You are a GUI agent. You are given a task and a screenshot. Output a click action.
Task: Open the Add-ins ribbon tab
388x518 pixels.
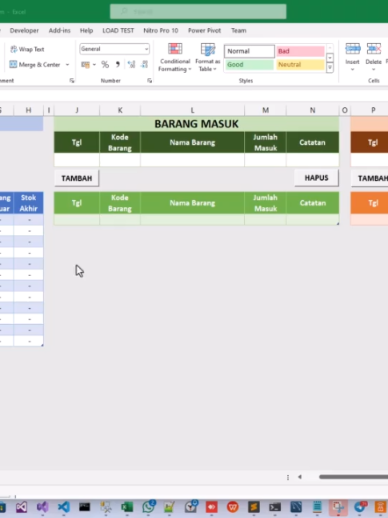59,30
